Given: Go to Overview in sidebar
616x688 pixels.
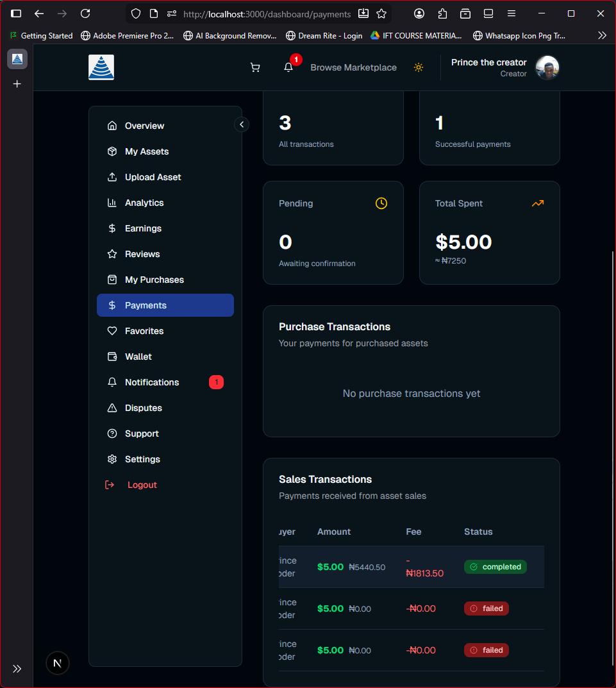Looking at the screenshot, I should (x=144, y=126).
